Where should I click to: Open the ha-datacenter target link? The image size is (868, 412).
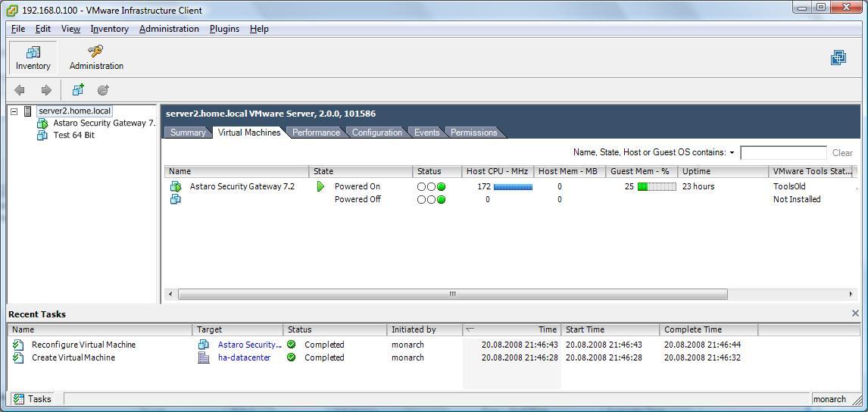(x=244, y=357)
